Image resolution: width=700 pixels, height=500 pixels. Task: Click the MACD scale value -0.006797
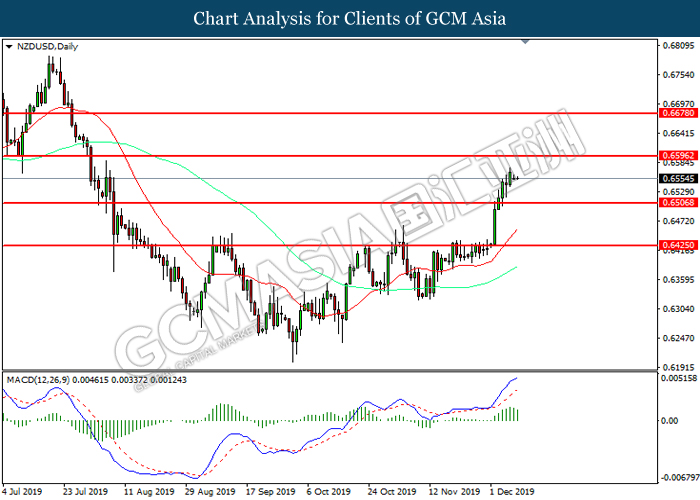[680, 478]
